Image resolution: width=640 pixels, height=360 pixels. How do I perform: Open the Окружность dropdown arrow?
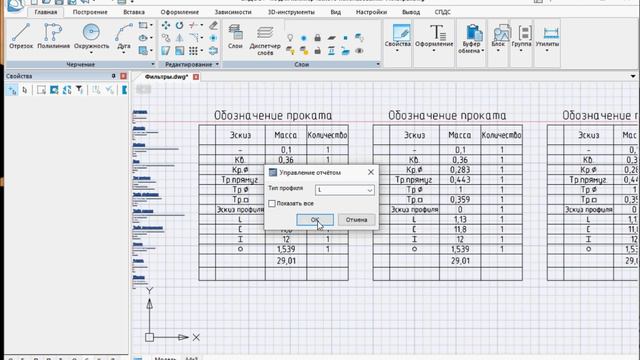(91, 53)
